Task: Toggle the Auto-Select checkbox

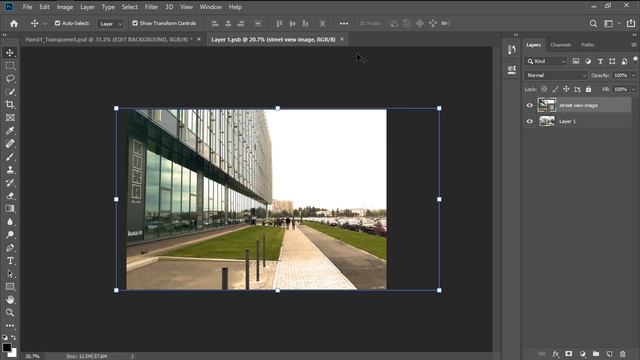Action: coord(58,23)
